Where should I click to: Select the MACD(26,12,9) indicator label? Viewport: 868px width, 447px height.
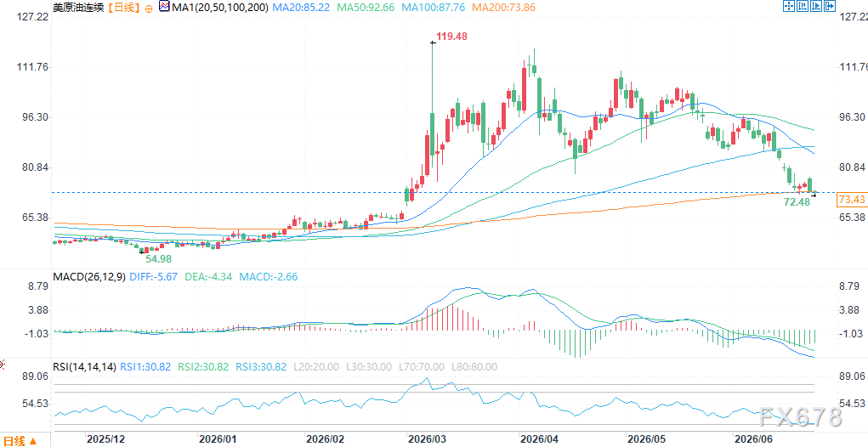click(89, 276)
